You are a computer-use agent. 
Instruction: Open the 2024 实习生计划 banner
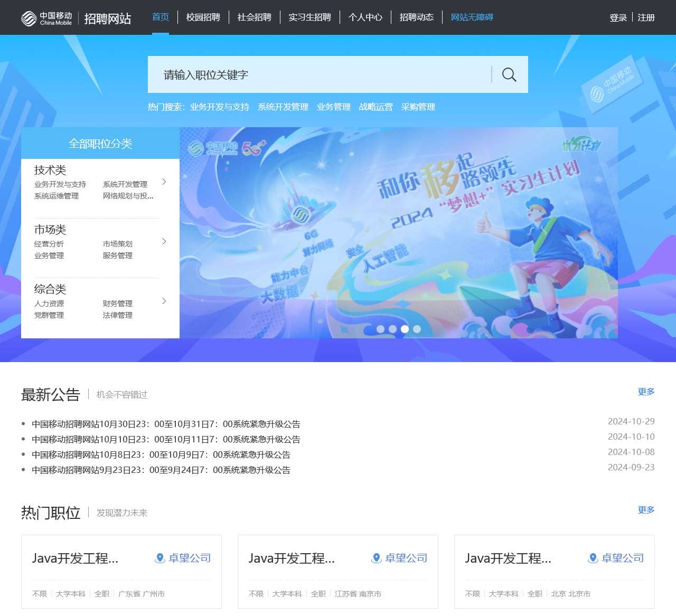click(x=399, y=233)
